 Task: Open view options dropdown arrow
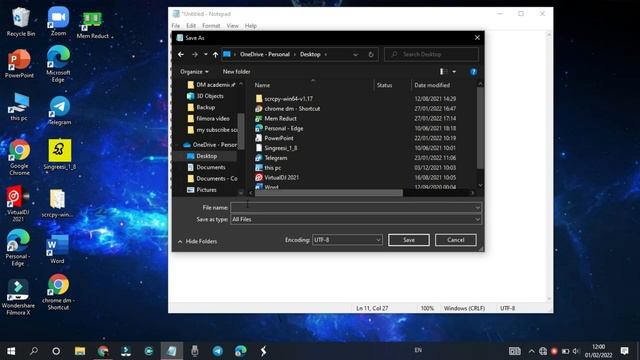tap(454, 72)
